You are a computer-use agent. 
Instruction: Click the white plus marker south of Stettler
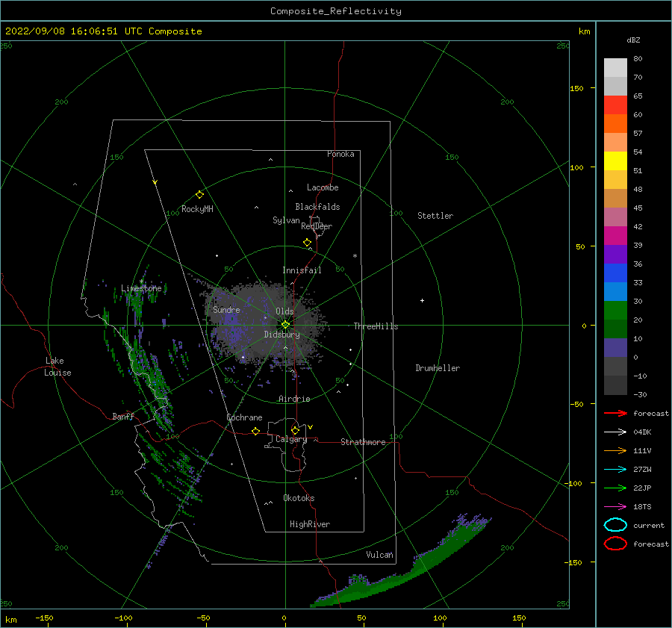pos(422,300)
